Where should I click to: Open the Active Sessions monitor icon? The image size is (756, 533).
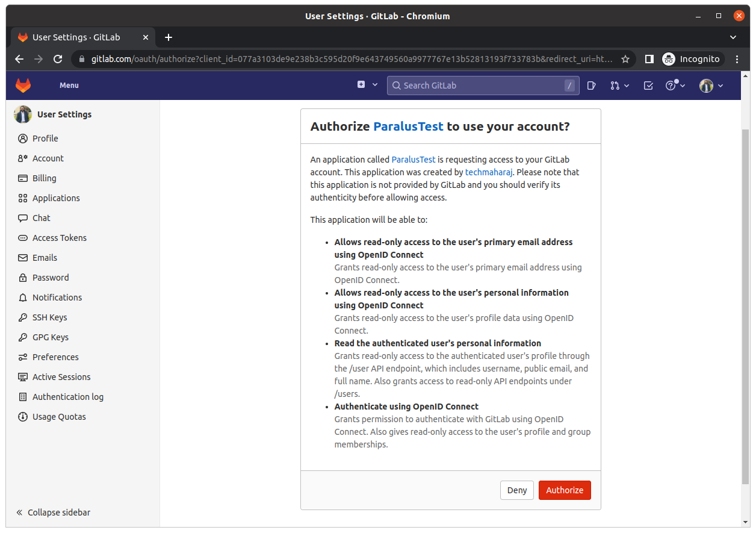coord(23,377)
